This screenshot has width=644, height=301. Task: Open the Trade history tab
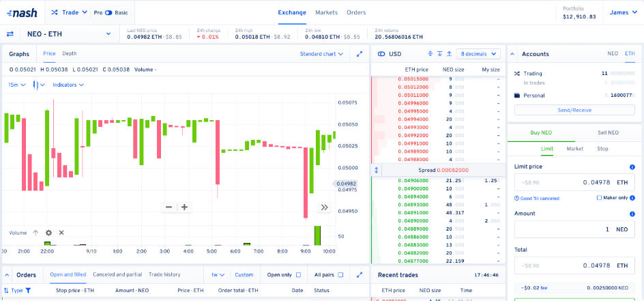[x=164, y=274]
